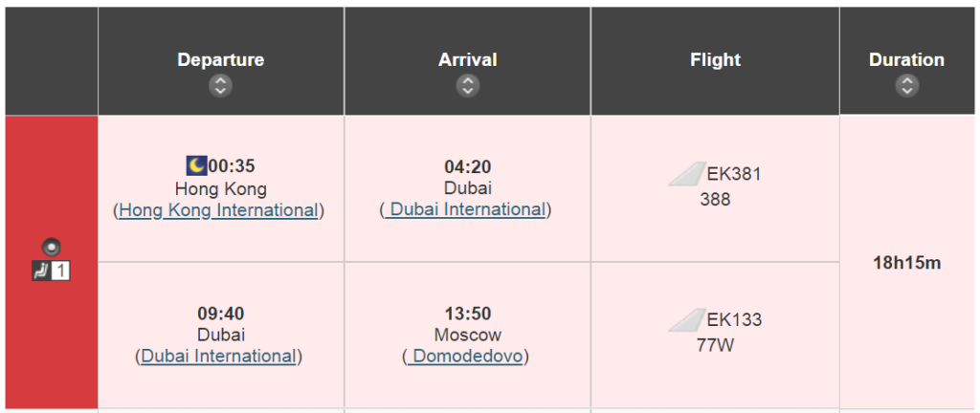Click the 18h15m total duration cell
This screenshot has height=413, width=980.
tap(907, 263)
